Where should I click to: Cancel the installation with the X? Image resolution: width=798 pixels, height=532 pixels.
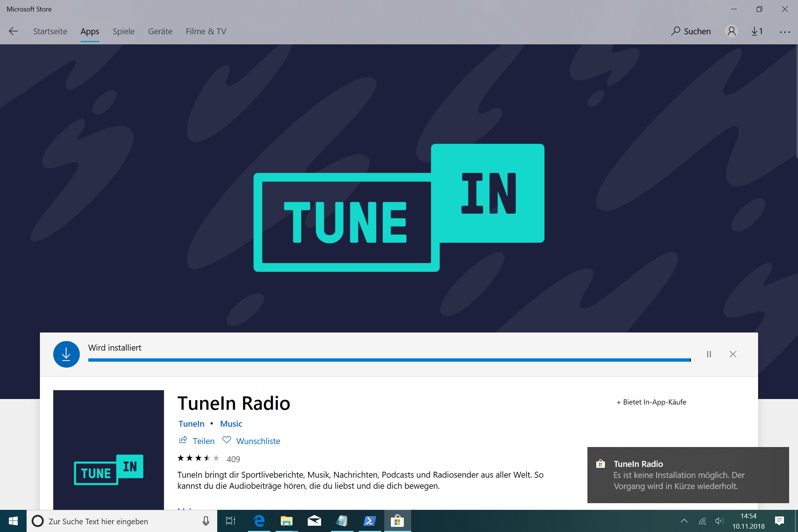(x=733, y=354)
